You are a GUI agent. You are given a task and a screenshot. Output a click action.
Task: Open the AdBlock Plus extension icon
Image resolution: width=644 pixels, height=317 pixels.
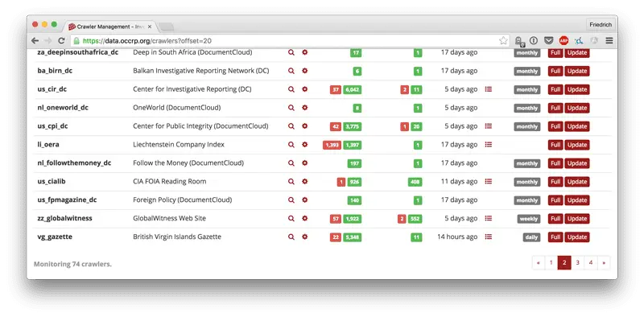(563, 41)
